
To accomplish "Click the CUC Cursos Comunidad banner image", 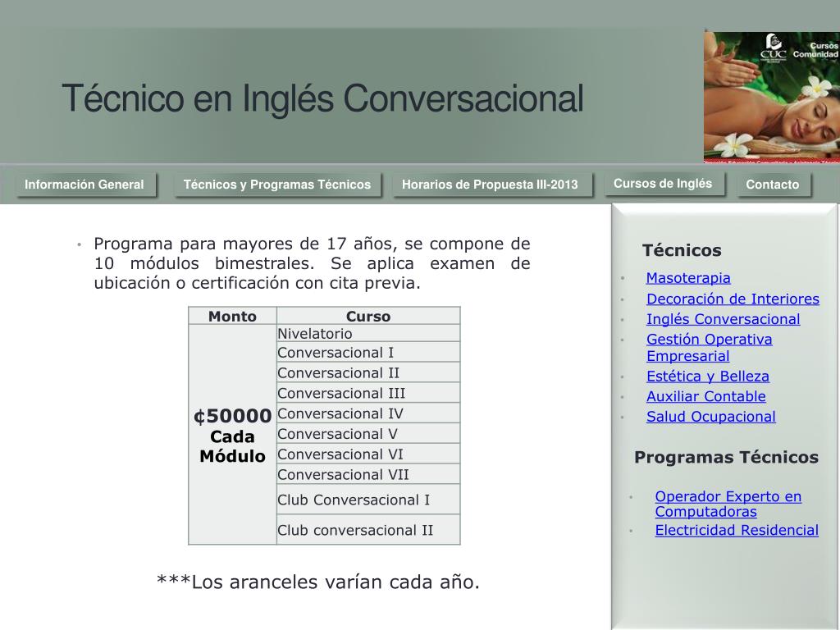I will (771, 97).
